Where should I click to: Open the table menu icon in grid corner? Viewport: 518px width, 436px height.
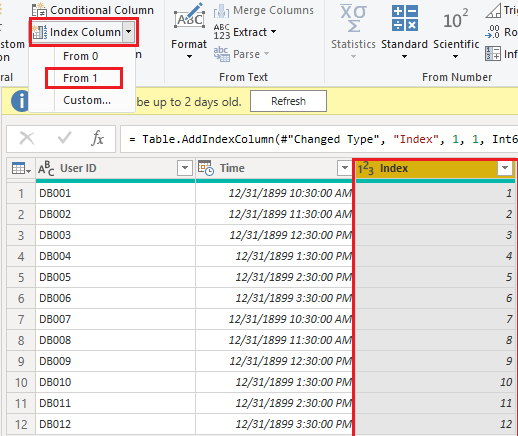21,168
